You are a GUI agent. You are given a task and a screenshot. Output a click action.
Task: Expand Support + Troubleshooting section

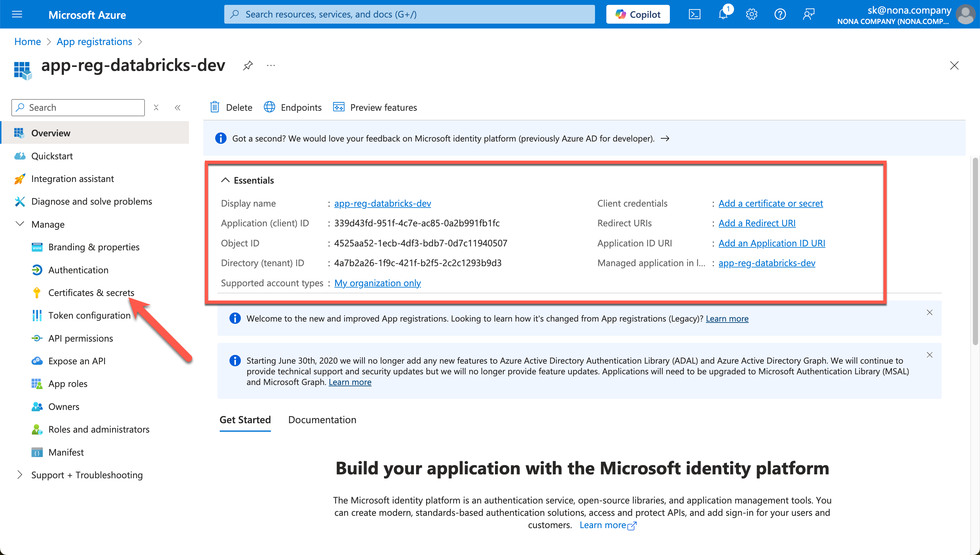tap(20, 475)
